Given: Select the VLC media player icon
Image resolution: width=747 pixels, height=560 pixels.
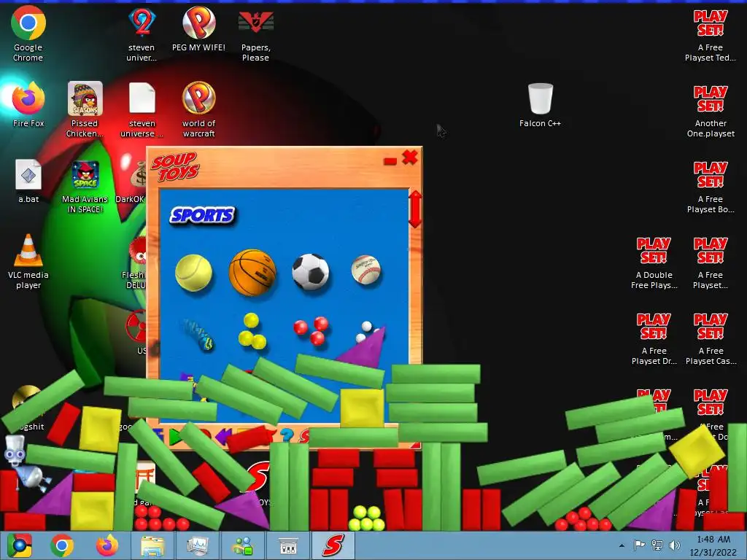Looking at the screenshot, I should (28, 262).
